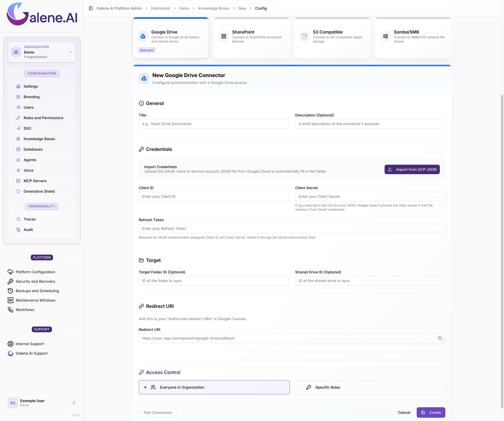Image resolution: width=504 pixels, height=421 pixels.
Task: Click the Roles and Permissions key icon
Action: click(18, 118)
